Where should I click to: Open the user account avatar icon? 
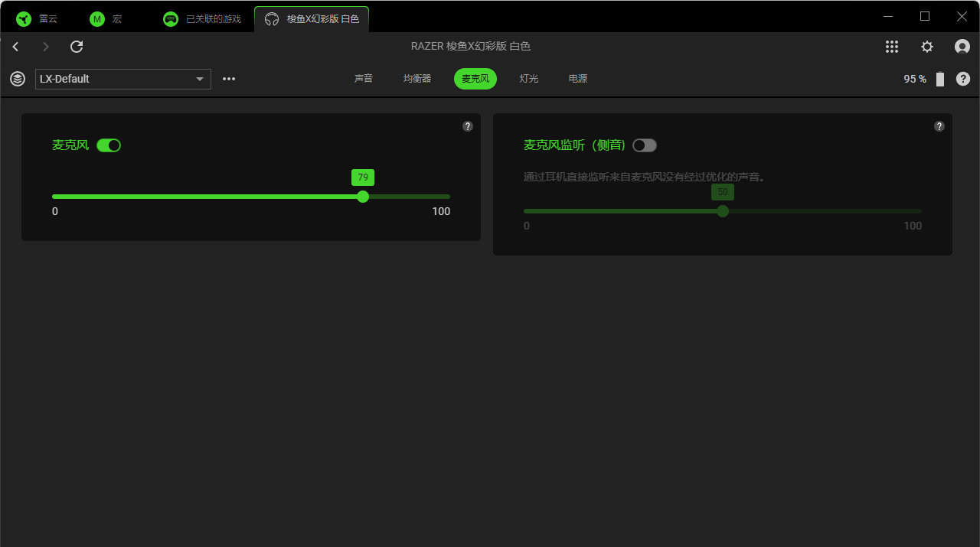coord(962,47)
